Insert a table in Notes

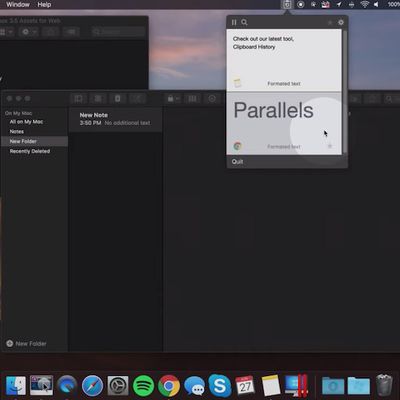tap(192, 99)
